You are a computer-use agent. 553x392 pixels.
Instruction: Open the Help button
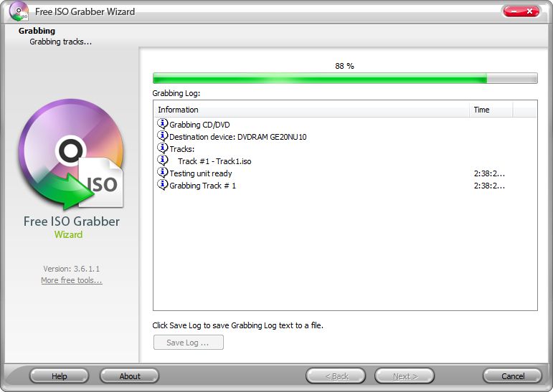pos(59,376)
